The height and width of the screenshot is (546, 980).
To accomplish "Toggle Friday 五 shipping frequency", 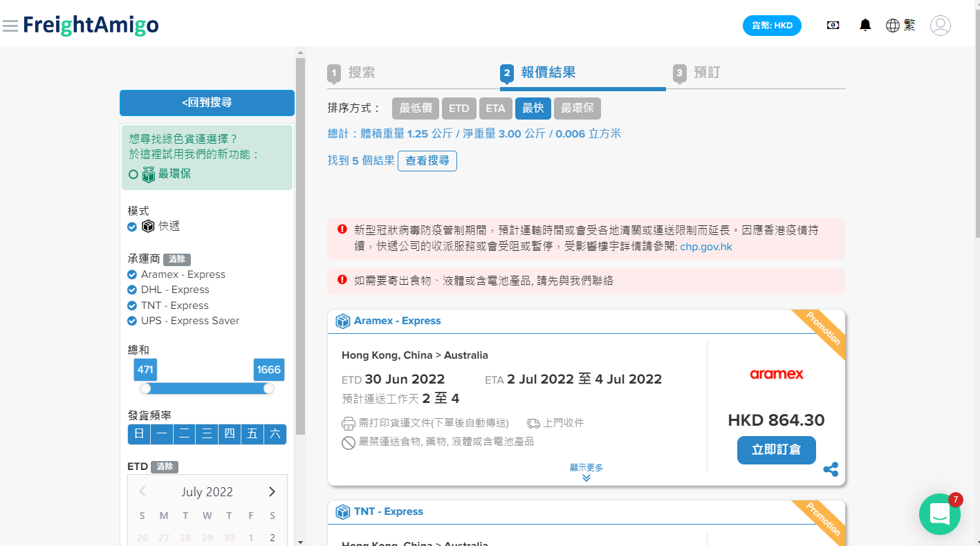I will 252,434.
